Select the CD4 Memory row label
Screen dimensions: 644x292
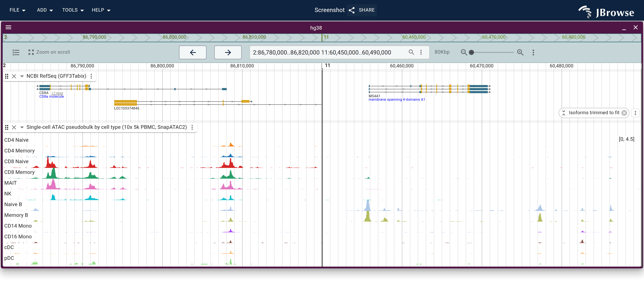(19, 151)
